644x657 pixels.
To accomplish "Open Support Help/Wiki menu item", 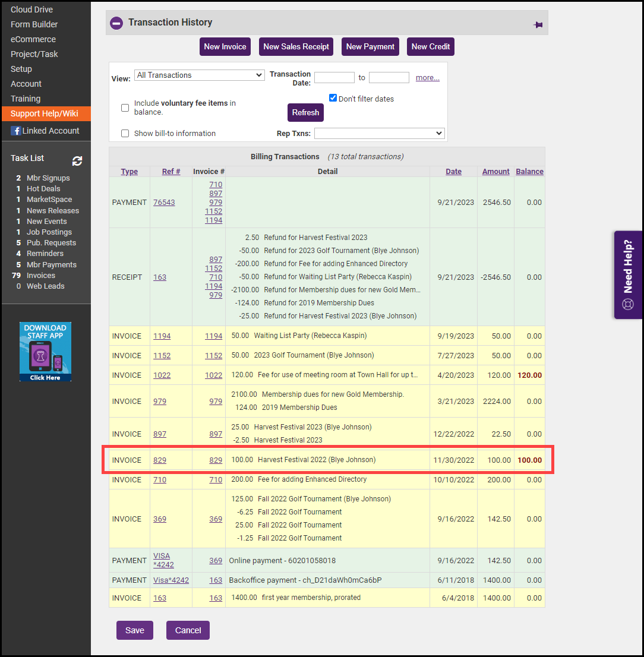I will pos(45,113).
